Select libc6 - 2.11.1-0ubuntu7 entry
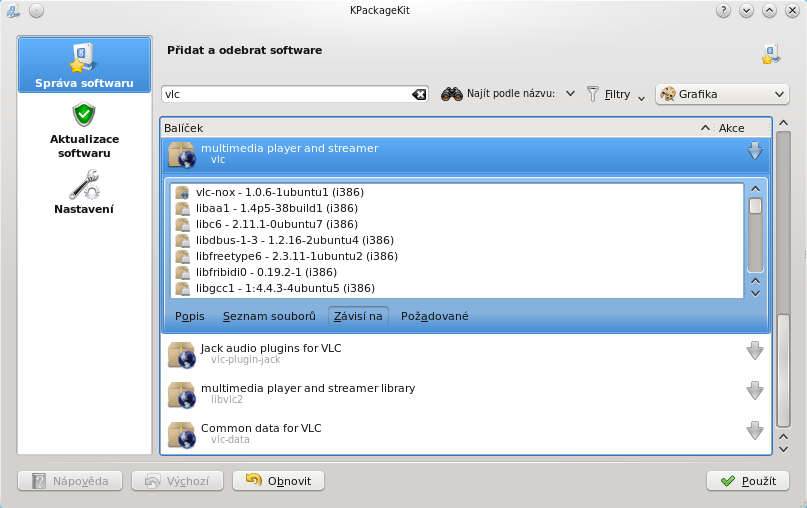This screenshot has width=807, height=508. [x=276, y=224]
